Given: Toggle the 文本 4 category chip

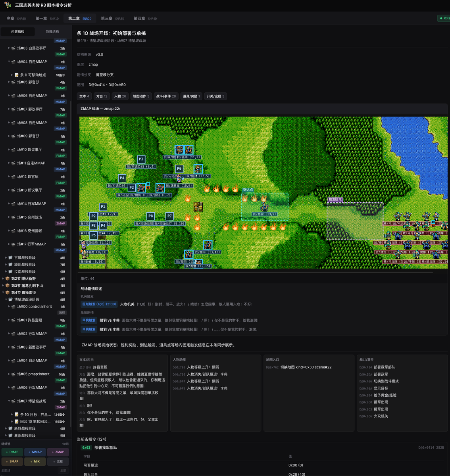Looking at the screenshot, I should coord(84,96).
